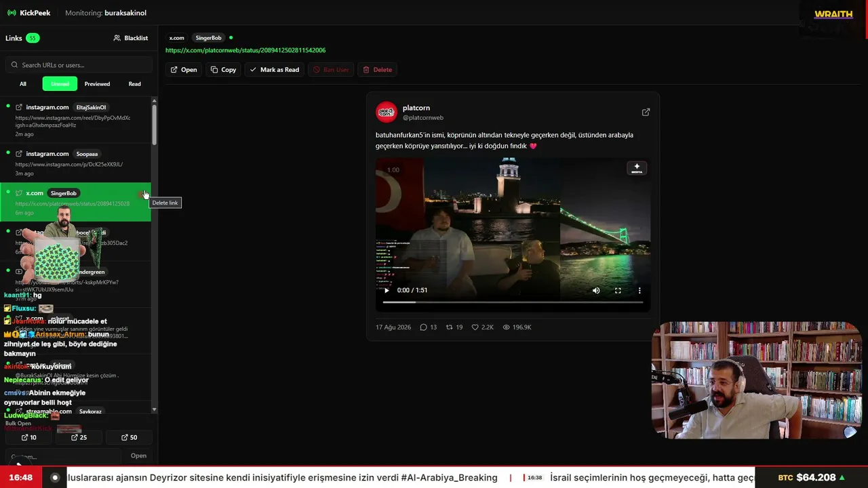Click the KickPeek logo icon
868x488 pixels.
point(12,13)
